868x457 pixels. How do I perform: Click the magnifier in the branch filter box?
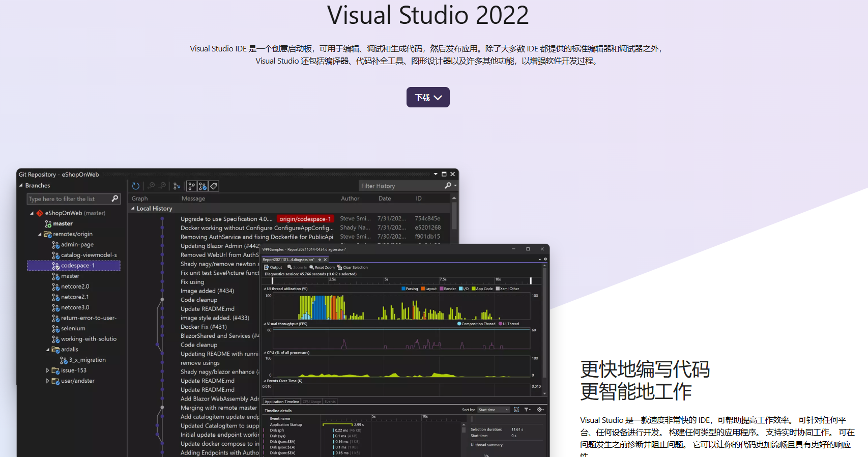pos(115,198)
